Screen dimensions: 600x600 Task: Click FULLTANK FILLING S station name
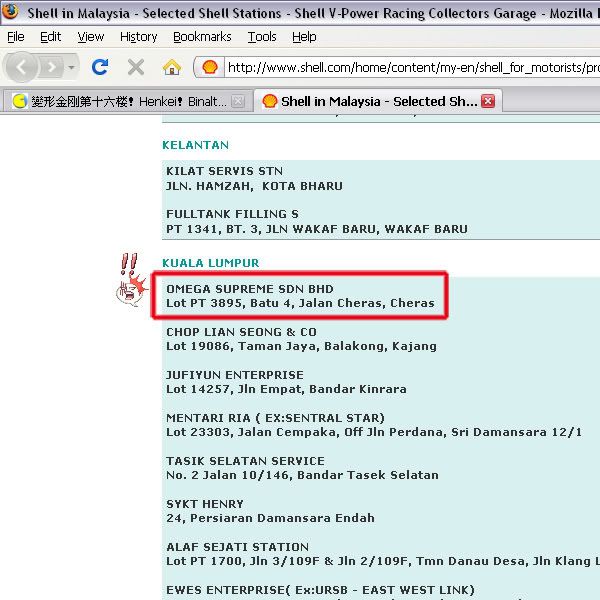click(232, 214)
